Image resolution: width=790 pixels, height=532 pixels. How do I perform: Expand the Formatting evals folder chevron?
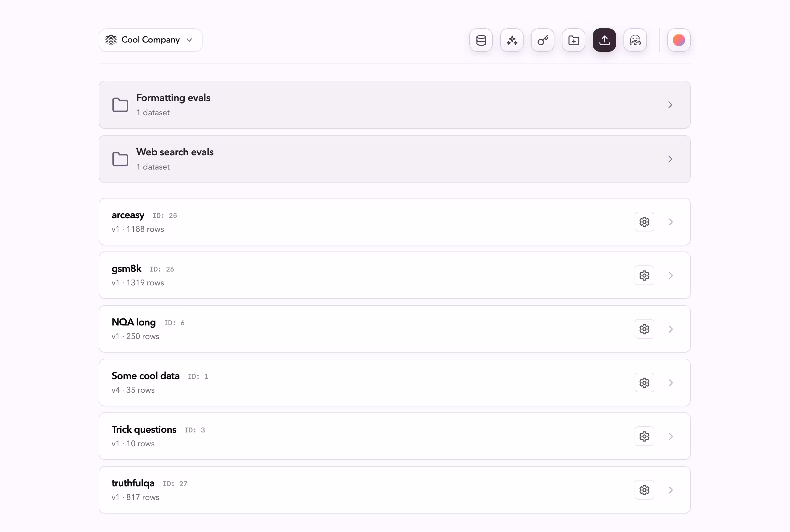[x=670, y=105]
